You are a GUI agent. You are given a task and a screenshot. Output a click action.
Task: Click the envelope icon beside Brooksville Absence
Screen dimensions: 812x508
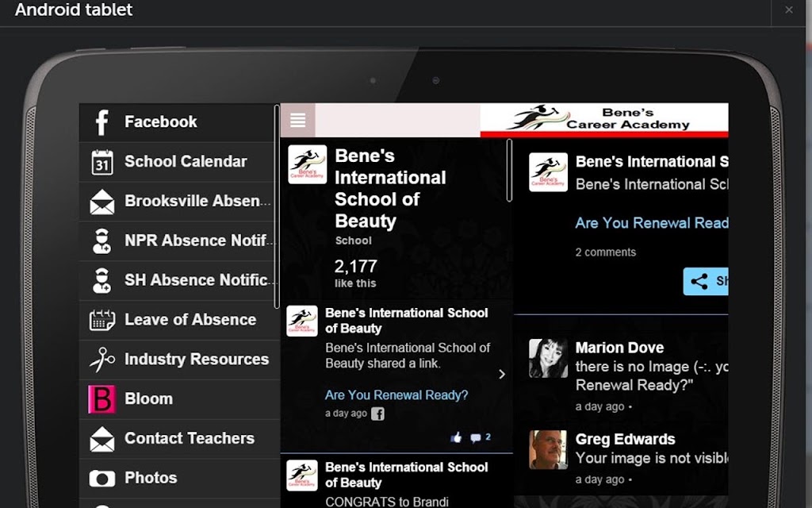point(102,202)
